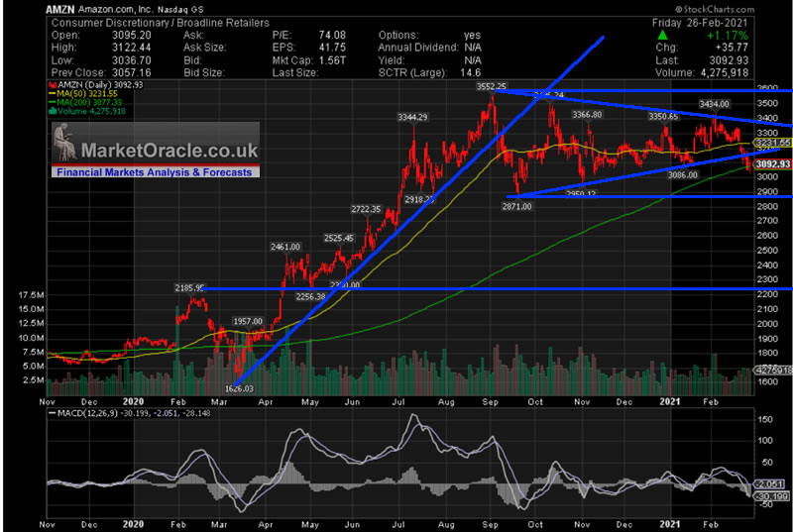
Task: Click the SCTR (Large) value 14.6
Action: (x=472, y=72)
